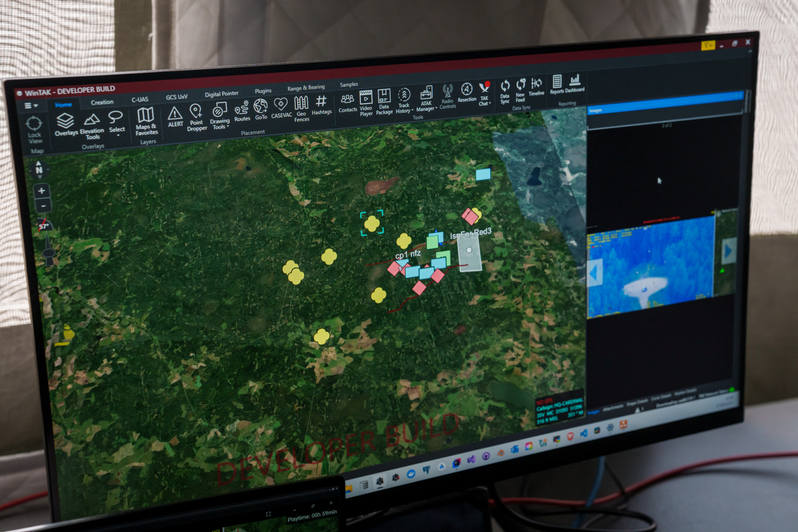798x532 pixels.
Task: Launch the Video Player
Action: tap(366, 103)
